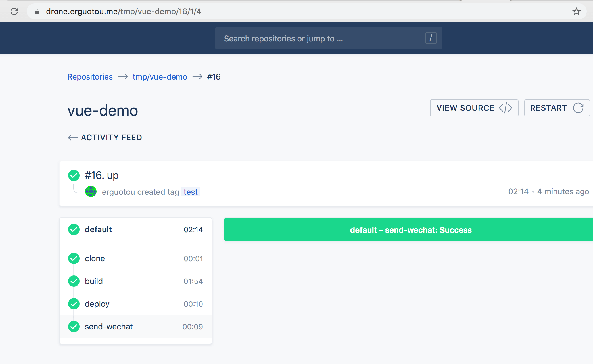The image size is (593, 364).
Task: Click the #16 breadcrumb text
Action: [214, 77]
